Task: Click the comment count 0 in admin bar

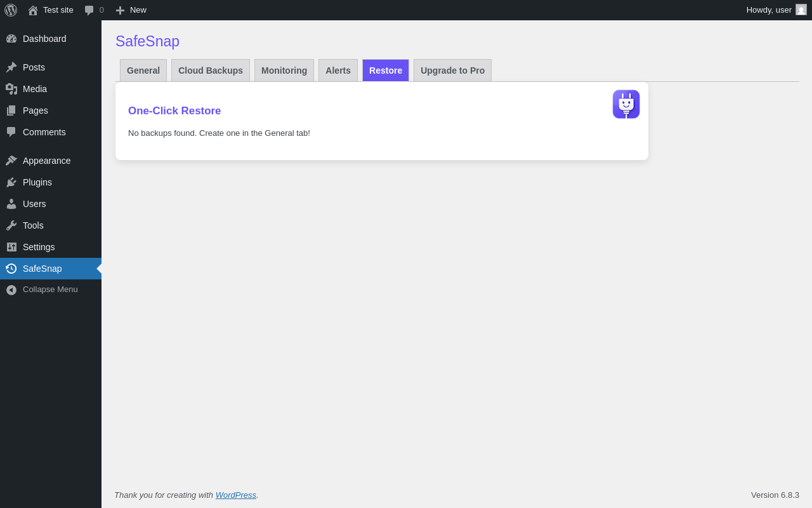Action: point(101,10)
